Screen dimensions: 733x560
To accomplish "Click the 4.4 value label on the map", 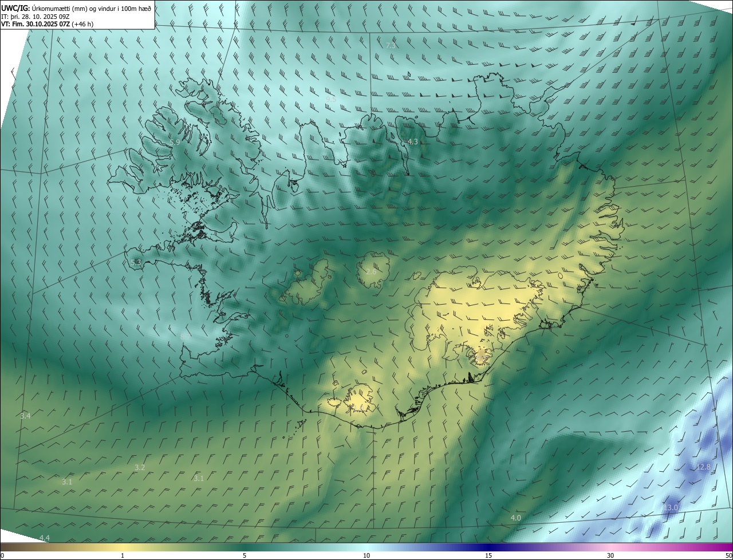I will click(x=45, y=538).
